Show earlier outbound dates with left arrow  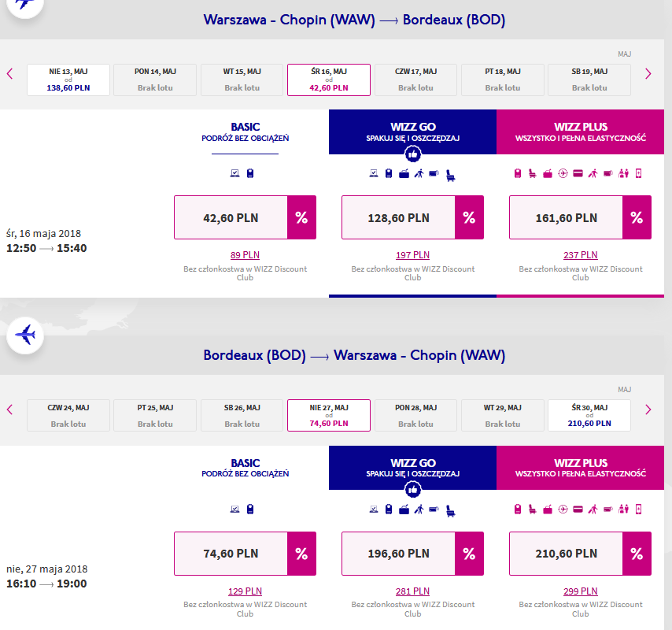10,74
